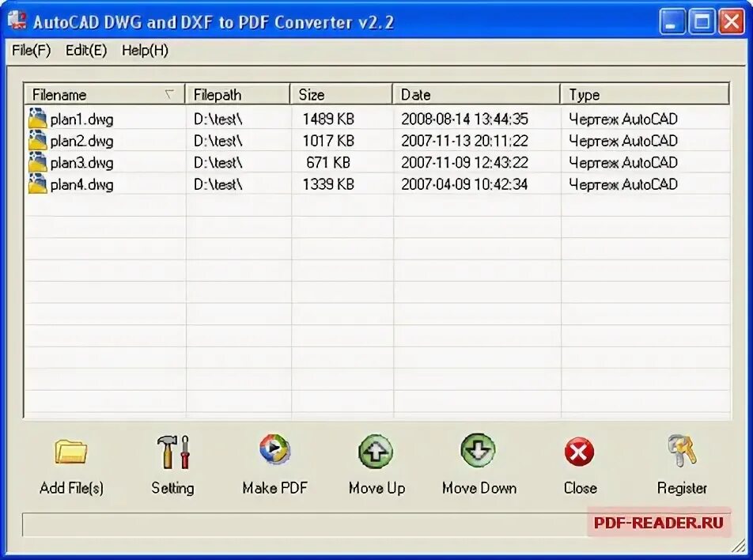Select the plan1.dwg filename
This screenshot has width=753, height=560.
point(82,119)
